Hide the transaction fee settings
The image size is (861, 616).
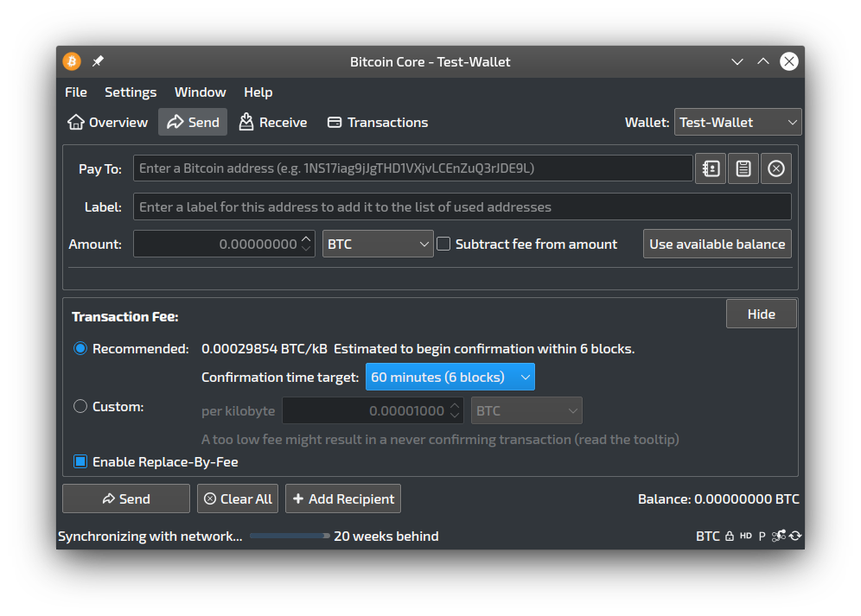tap(761, 314)
